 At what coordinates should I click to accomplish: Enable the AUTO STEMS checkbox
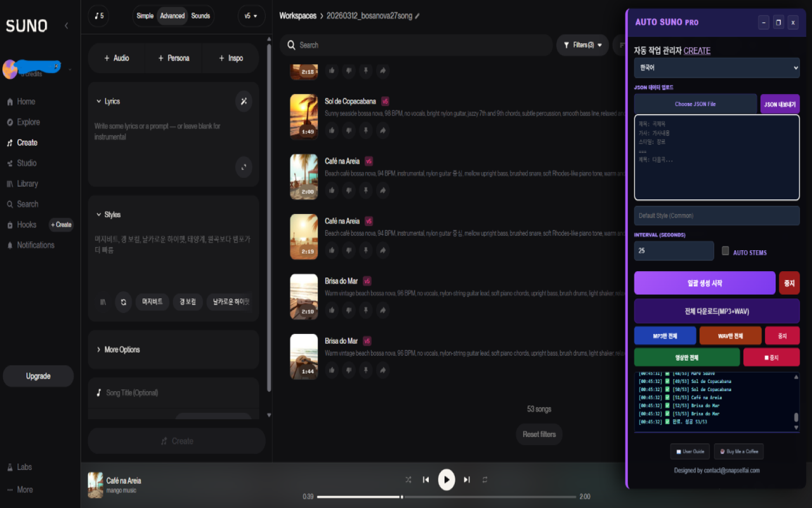[x=726, y=251]
